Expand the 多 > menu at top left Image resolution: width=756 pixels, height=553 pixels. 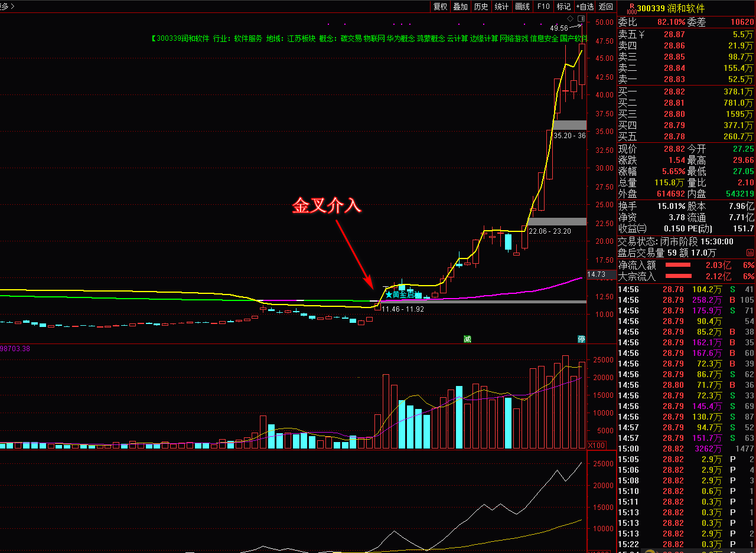click(8, 6)
